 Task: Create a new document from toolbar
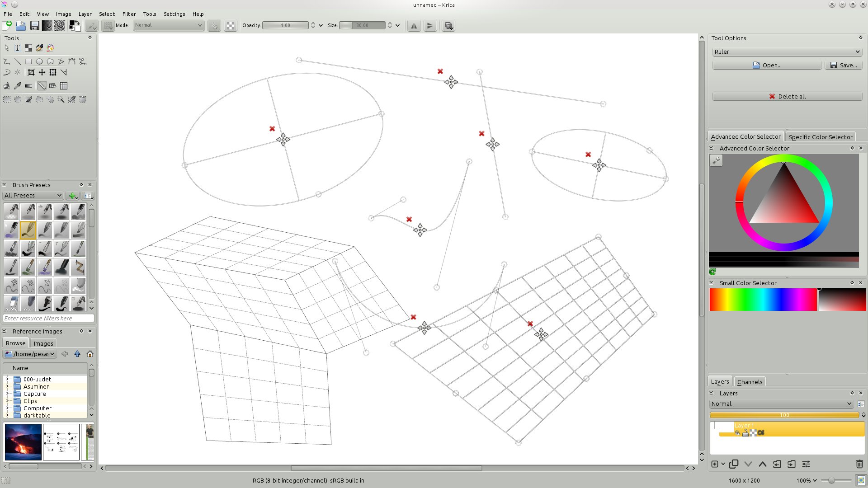point(7,25)
